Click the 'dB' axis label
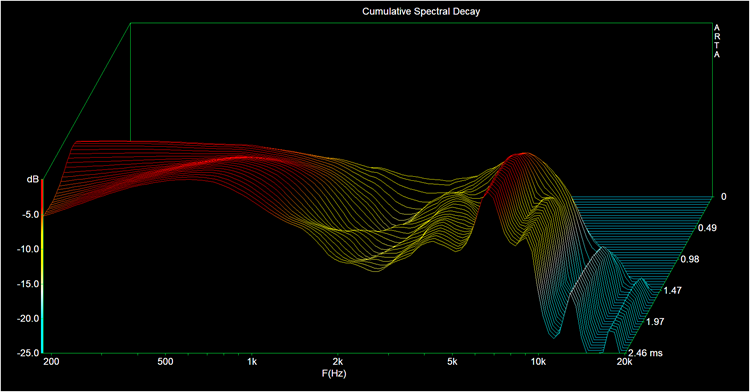Viewport: 750px width, 392px height. coord(33,179)
